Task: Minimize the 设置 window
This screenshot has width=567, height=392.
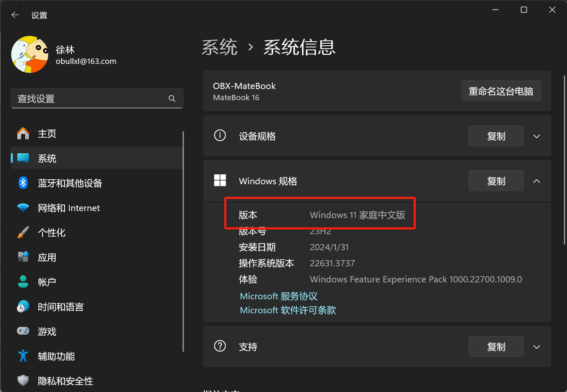Action: 495,9
